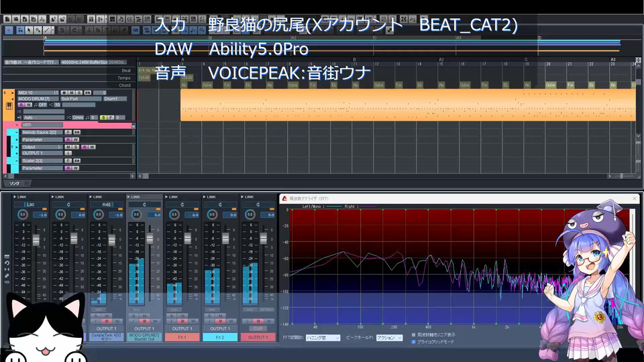Click the pan knob on FX 1 channel
This screenshot has width=644, height=362.
[174, 215]
